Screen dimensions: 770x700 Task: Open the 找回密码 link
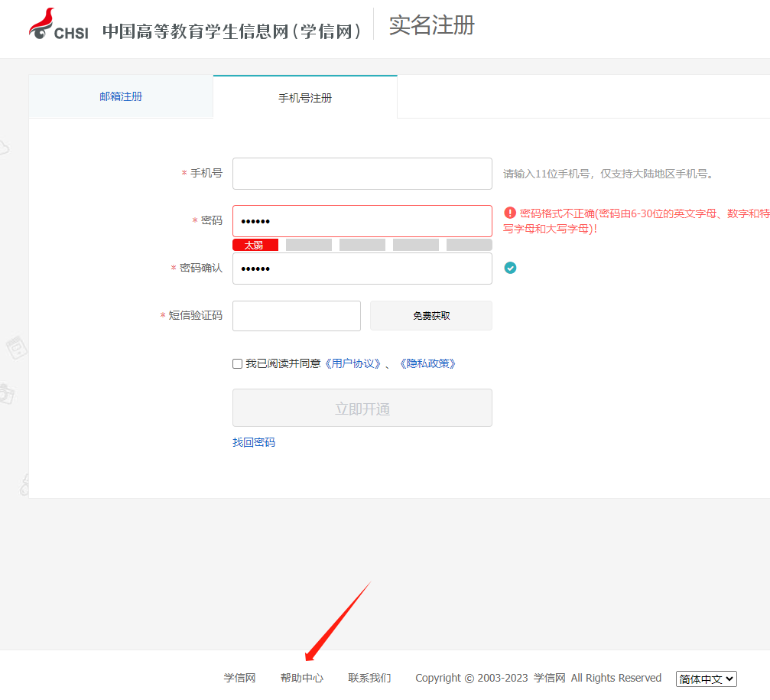[254, 442]
